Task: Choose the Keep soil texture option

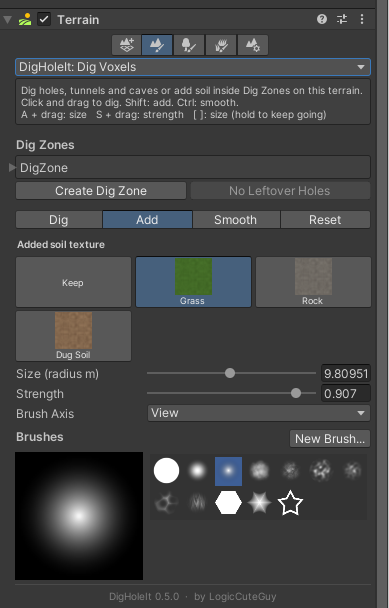Action: point(73,282)
